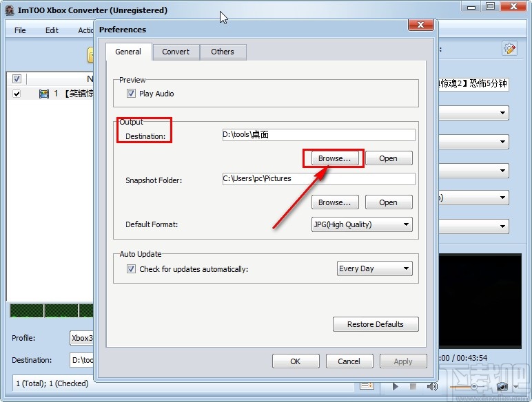Click Open next to Destination Browse

click(x=389, y=158)
